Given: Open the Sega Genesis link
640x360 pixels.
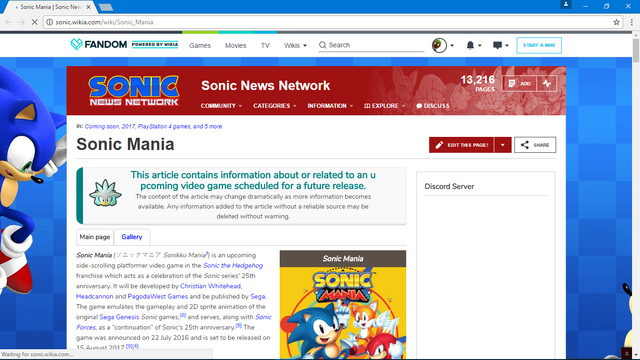Looking at the screenshot, I should [x=119, y=317].
